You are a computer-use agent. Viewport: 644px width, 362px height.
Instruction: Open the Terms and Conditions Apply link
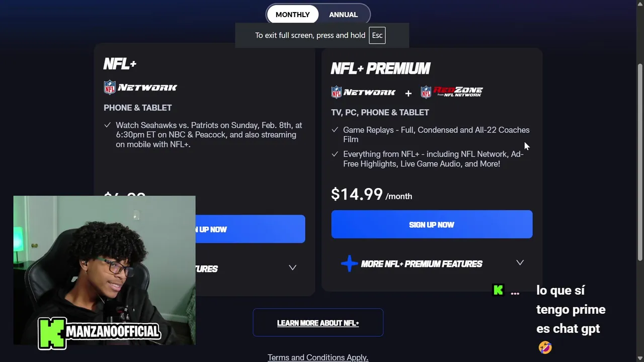pos(318,357)
